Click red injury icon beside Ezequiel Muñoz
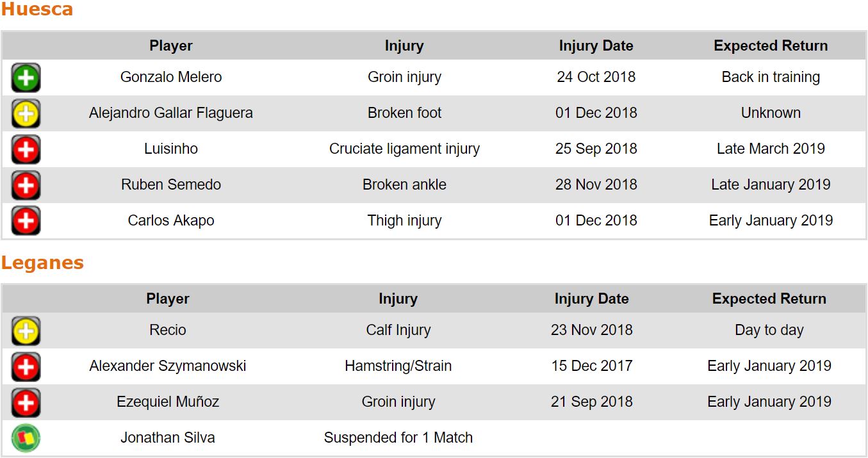The image size is (868, 458). coord(26,403)
